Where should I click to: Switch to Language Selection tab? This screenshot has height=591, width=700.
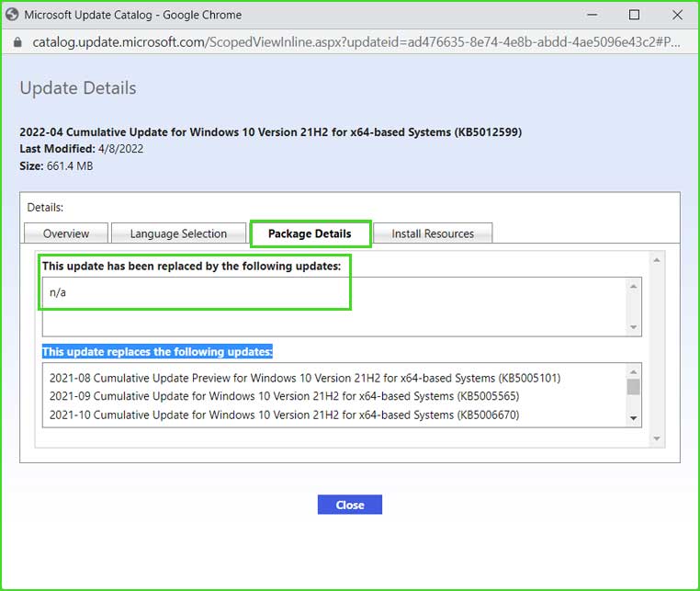(x=178, y=233)
